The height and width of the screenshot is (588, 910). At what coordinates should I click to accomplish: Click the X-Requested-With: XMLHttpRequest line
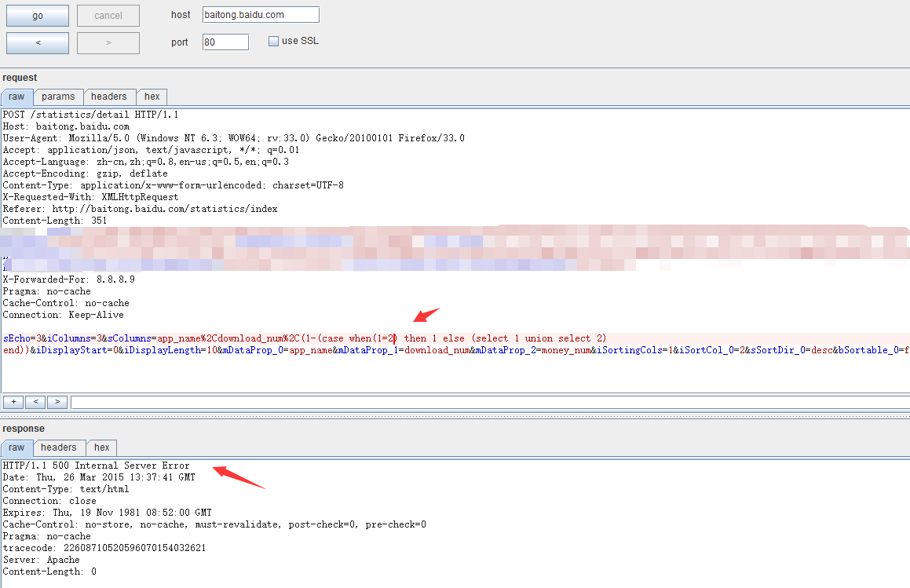[90, 197]
